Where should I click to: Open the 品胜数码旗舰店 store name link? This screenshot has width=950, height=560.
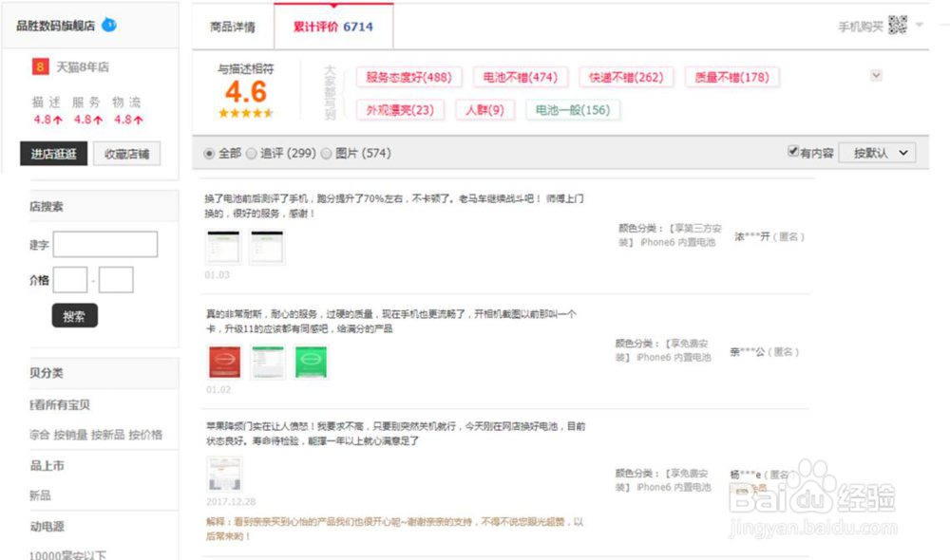coord(56,26)
